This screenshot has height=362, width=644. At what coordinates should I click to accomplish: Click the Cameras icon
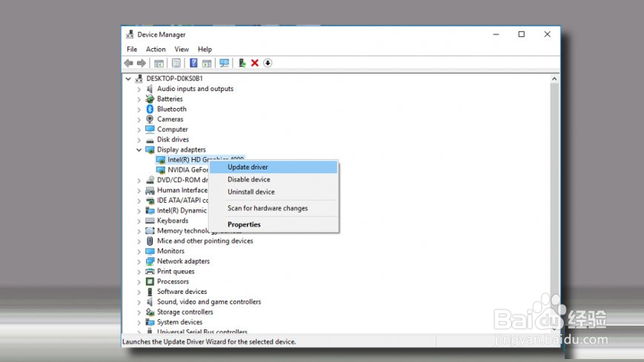[150, 119]
